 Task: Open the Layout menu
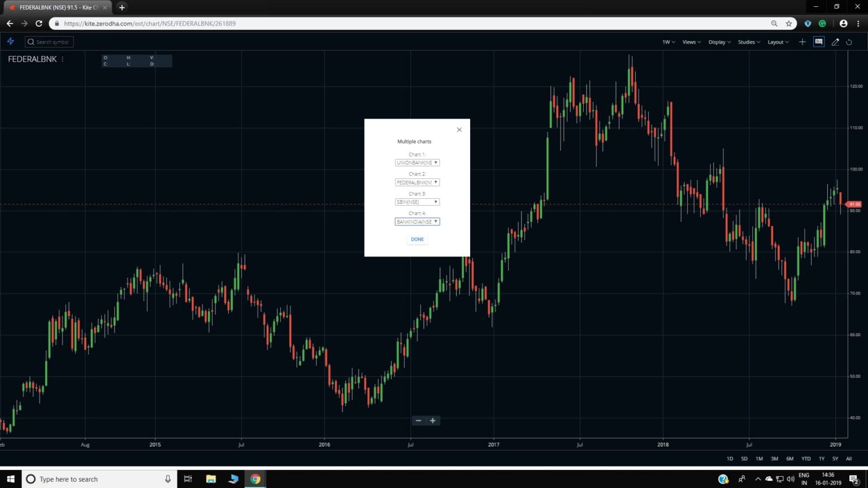(777, 41)
